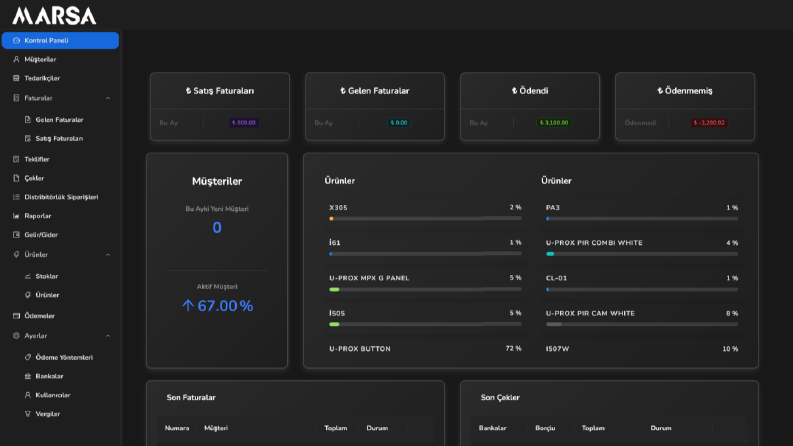Click the U-PROX PIR COMBI WHITE progress bar

(x=642, y=254)
